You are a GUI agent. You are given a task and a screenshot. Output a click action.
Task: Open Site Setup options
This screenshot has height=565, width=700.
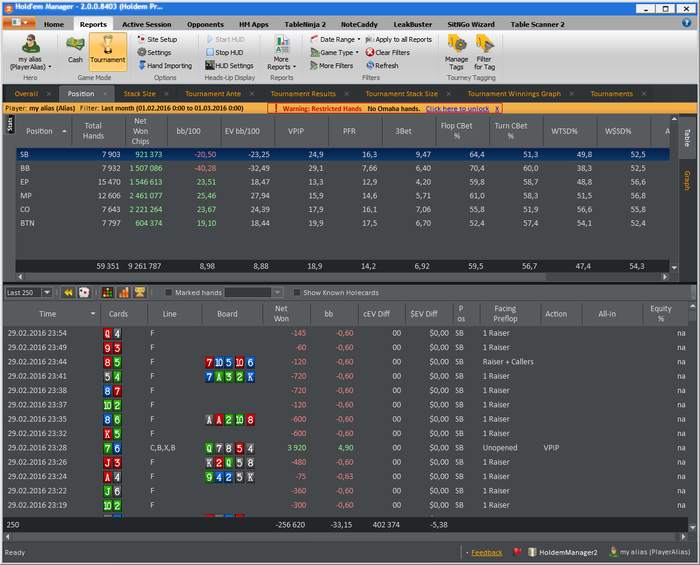click(x=157, y=39)
